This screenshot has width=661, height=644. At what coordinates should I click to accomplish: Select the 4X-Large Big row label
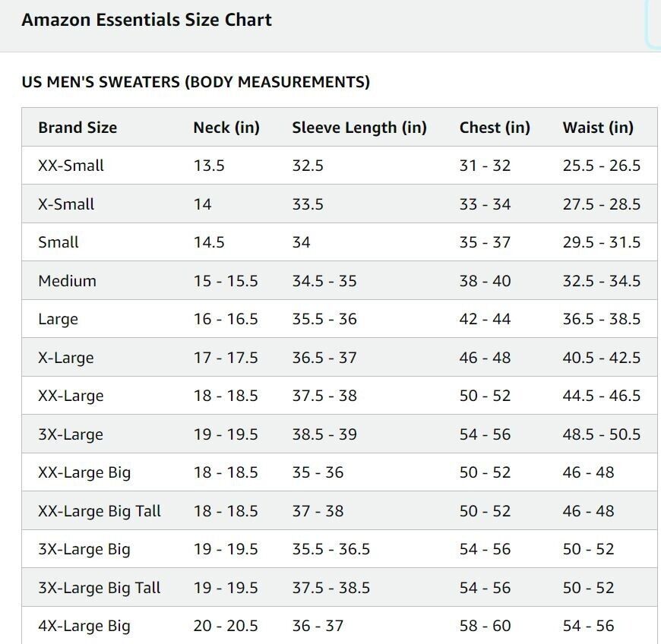pyautogui.click(x=84, y=626)
